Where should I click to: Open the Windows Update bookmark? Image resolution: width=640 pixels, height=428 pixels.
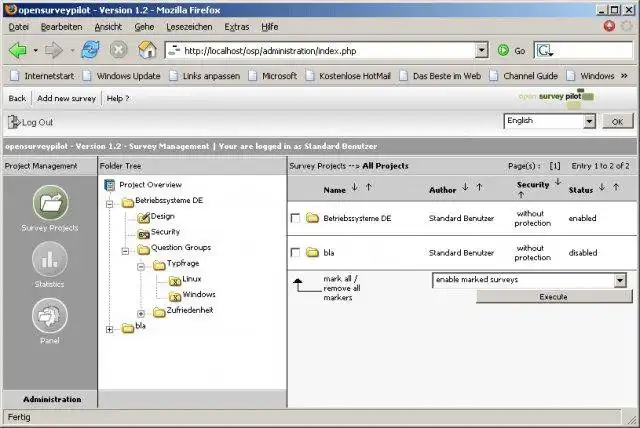(x=122, y=76)
